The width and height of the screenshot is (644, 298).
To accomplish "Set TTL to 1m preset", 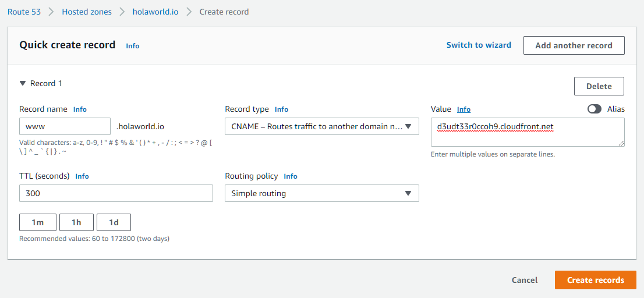I will click(38, 222).
